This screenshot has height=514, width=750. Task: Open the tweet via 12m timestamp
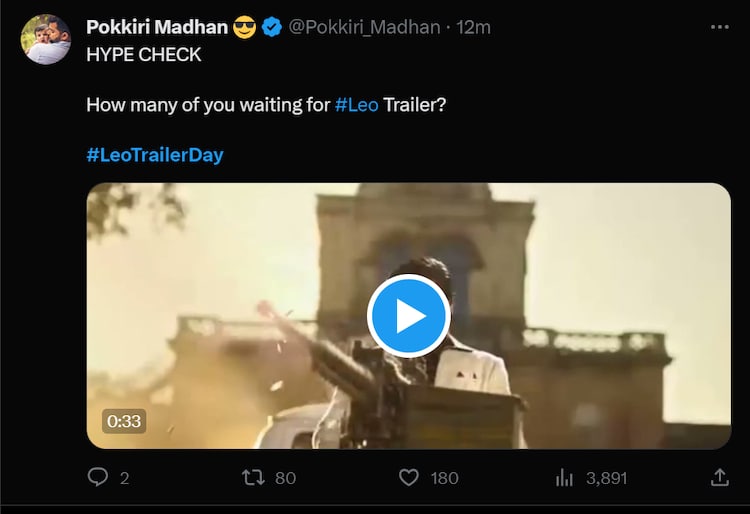[474, 27]
